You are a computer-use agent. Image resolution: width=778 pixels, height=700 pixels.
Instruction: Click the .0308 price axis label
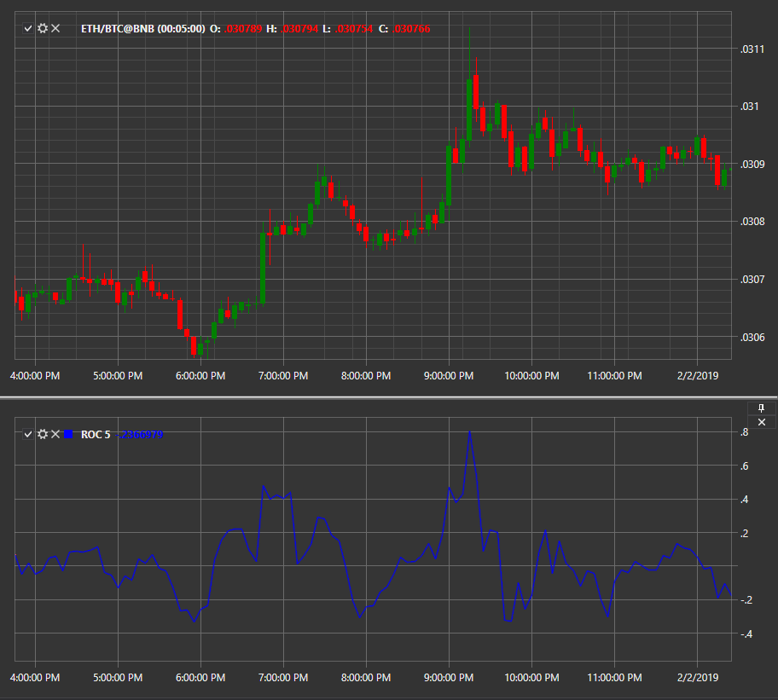pyautogui.click(x=752, y=222)
